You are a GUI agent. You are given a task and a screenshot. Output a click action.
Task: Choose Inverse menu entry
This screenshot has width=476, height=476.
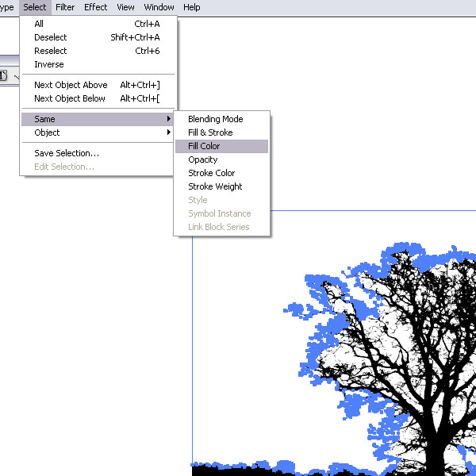pyautogui.click(x=97, y=64)
